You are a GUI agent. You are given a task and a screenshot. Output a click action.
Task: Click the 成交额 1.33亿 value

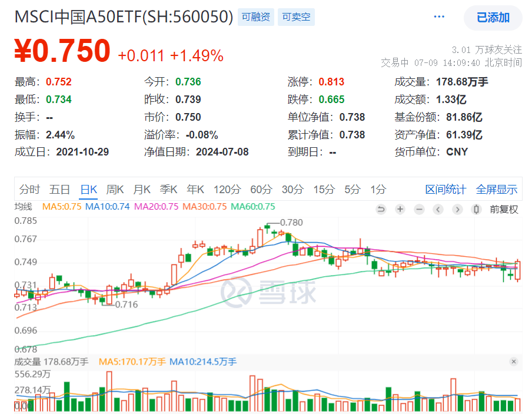[451, 100]
